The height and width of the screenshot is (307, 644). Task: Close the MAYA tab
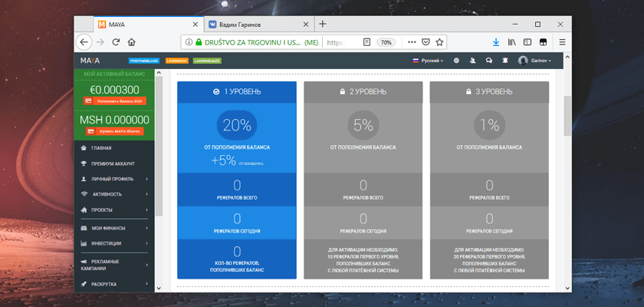tap(195, 25)
